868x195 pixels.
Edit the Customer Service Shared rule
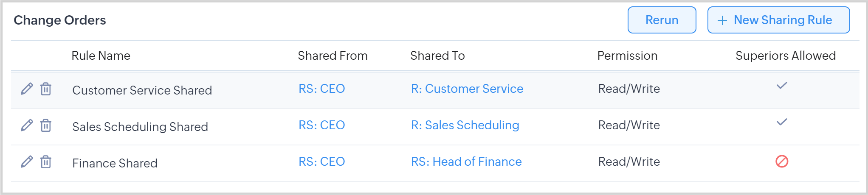point(27,89)
